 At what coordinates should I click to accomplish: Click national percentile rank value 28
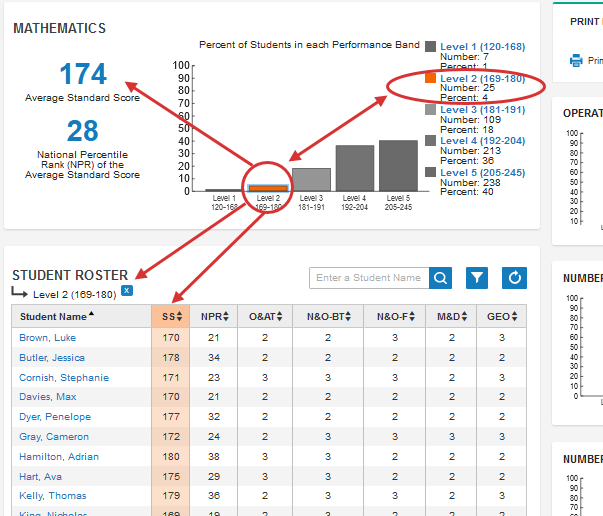[83, 131]
